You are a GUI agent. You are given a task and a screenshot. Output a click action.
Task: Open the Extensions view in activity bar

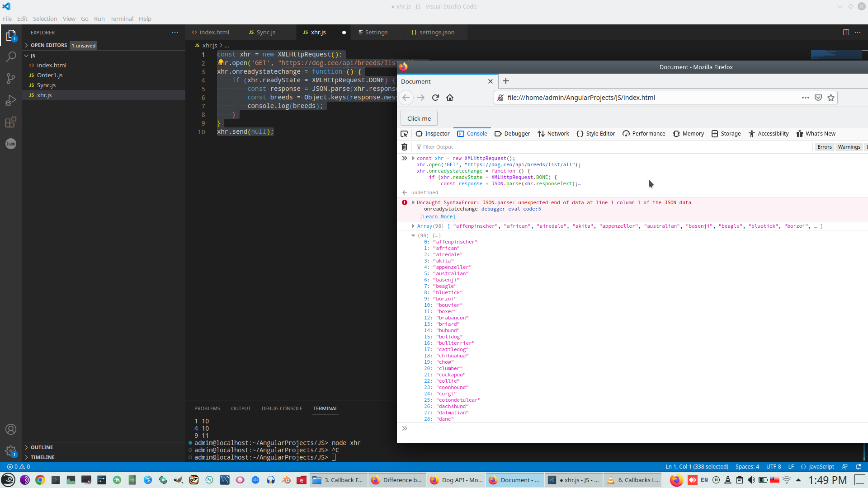click(x=11, y=122)
